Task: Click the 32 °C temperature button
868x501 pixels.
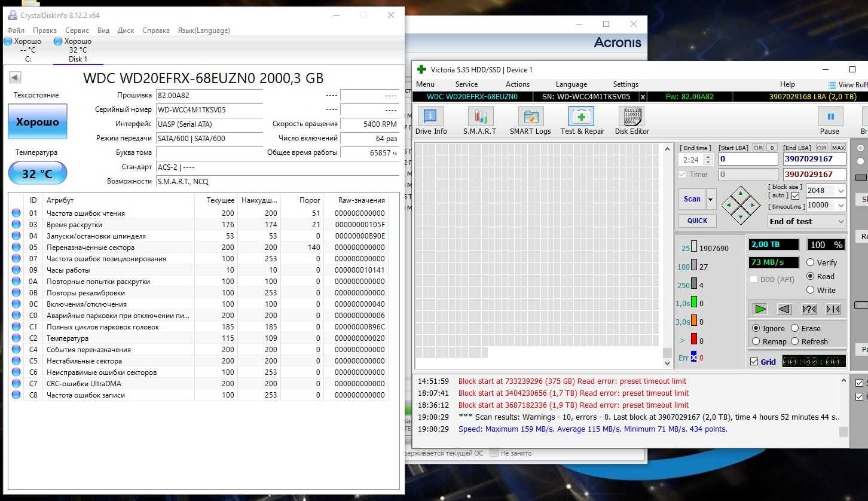Action: (38, 174)
